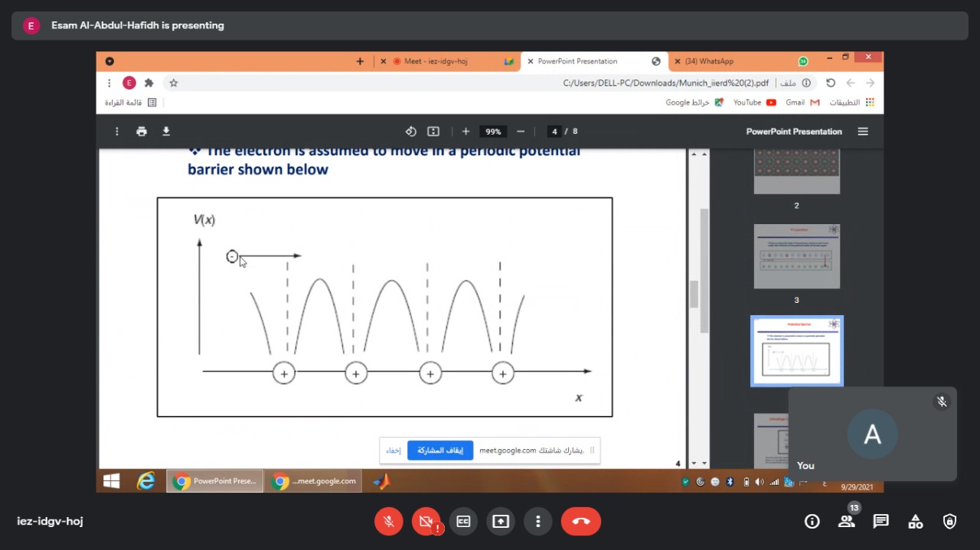The height and width of the screenshot is (550, 980).
Task: Click the 99% zoom level field
Action: pos(493,132)
